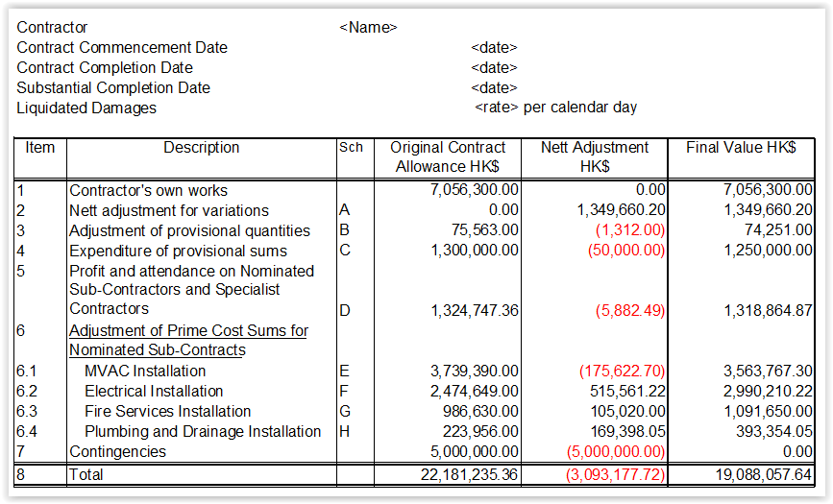This screenshot has height=504, width=833.
Task: Select the total final value 19,088,057.64
Action: (764, 474)
